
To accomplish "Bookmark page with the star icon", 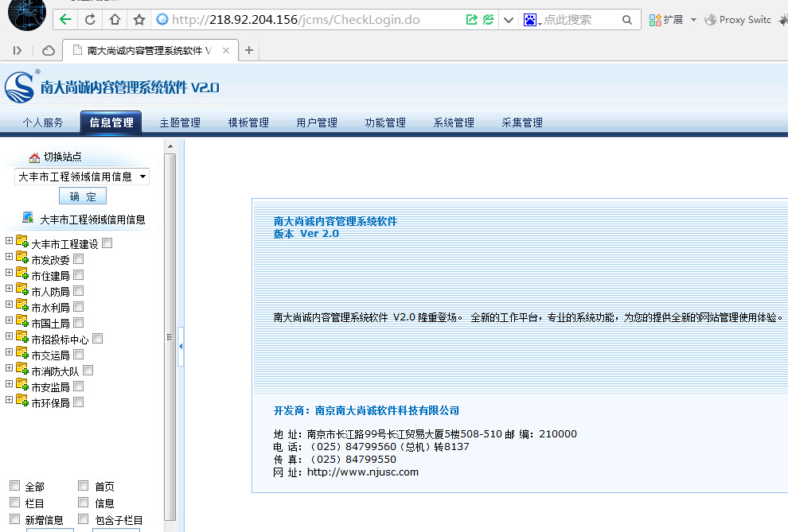I will (139, 20).
